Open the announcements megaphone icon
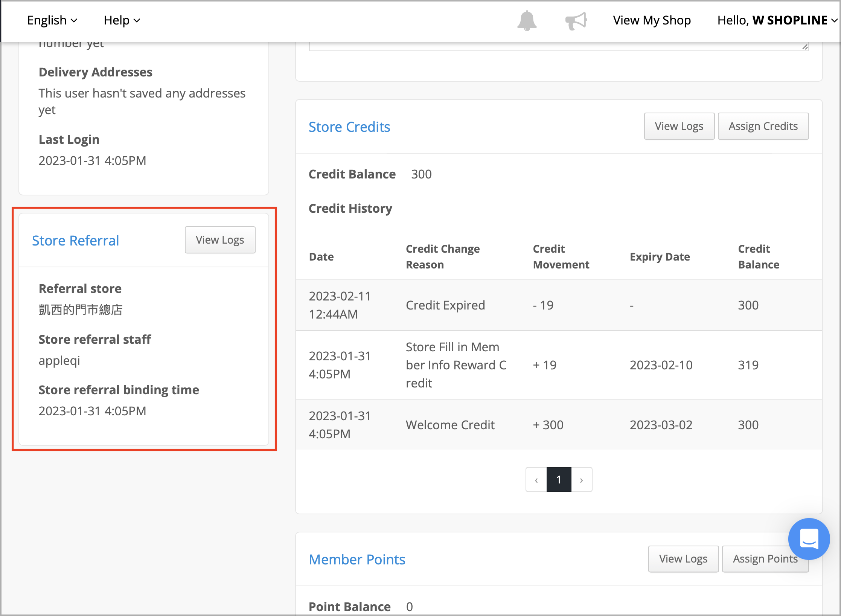The width and height of the screenshot is (841, 616). (576, 20)
